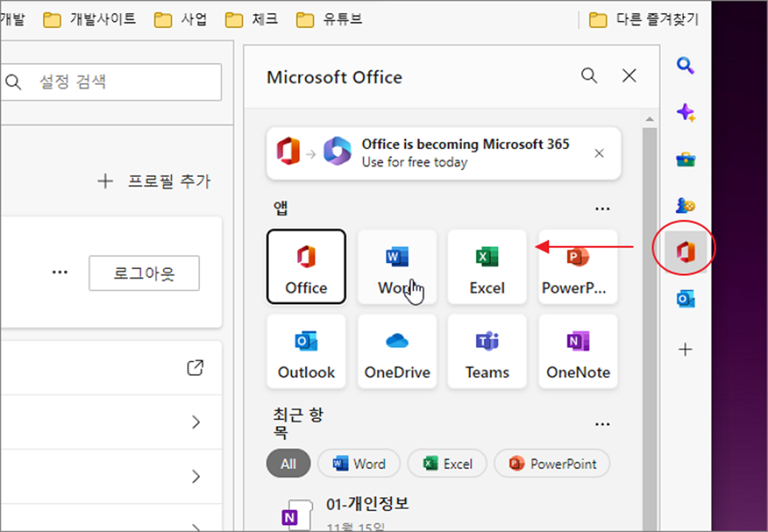
Task: Dismiss the Microsoft 365 banner
Action: point(600,154)
